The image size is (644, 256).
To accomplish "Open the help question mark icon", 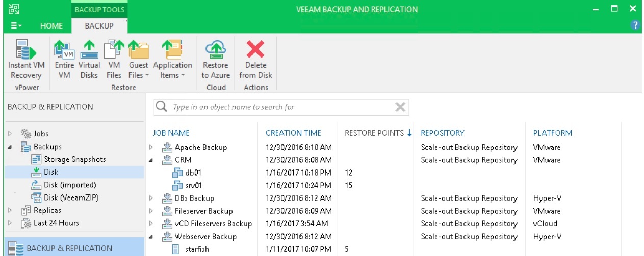I will (x=635, y=25).
